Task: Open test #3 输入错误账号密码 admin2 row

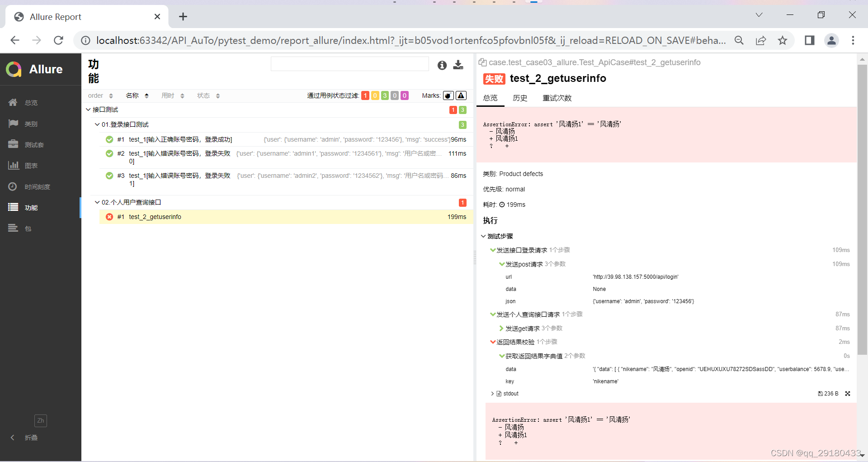Action: 286,180
